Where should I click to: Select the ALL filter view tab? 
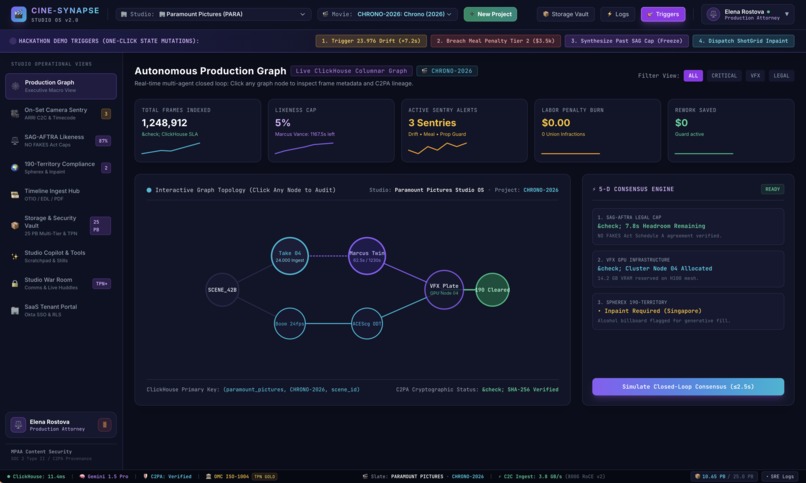tap(693, 76)
